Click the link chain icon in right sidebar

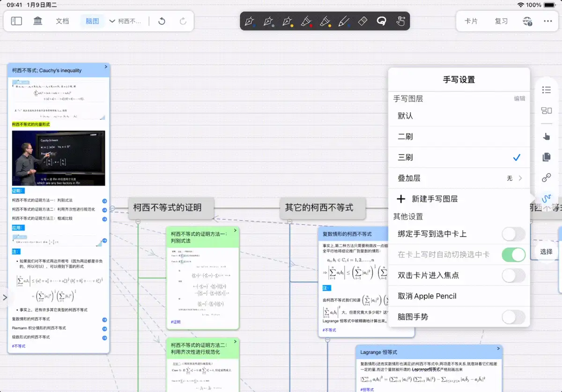(x=546, y=178)
